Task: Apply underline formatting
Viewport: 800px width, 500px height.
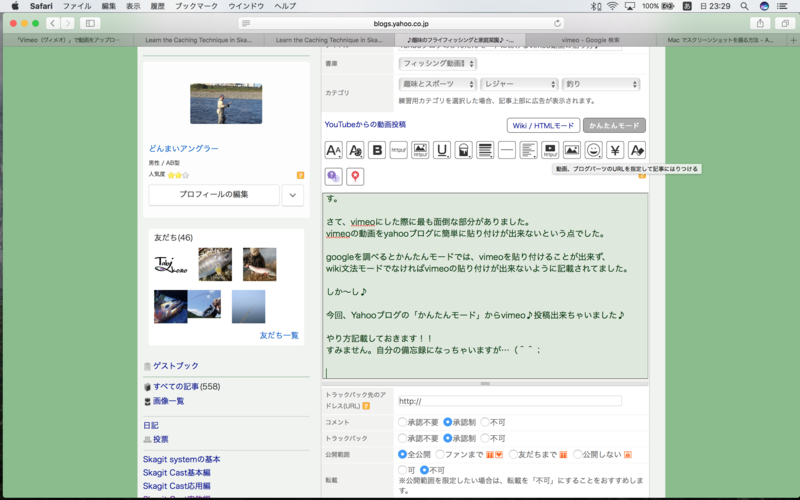Action: click(442, 150)
